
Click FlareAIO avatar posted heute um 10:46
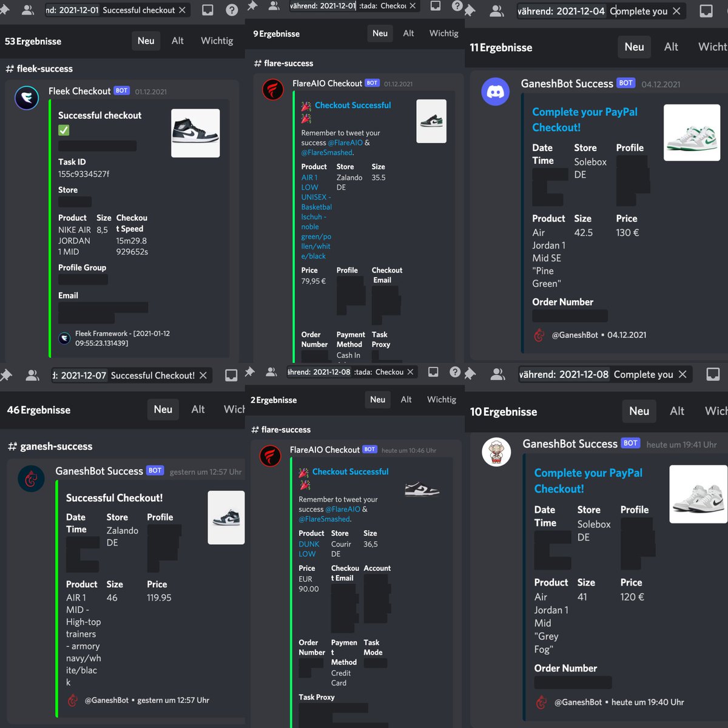tap(271, 456)
